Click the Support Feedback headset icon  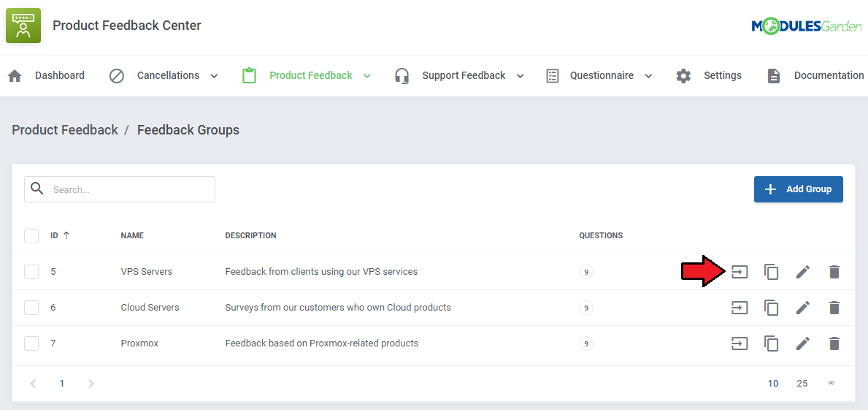(402, 76)
